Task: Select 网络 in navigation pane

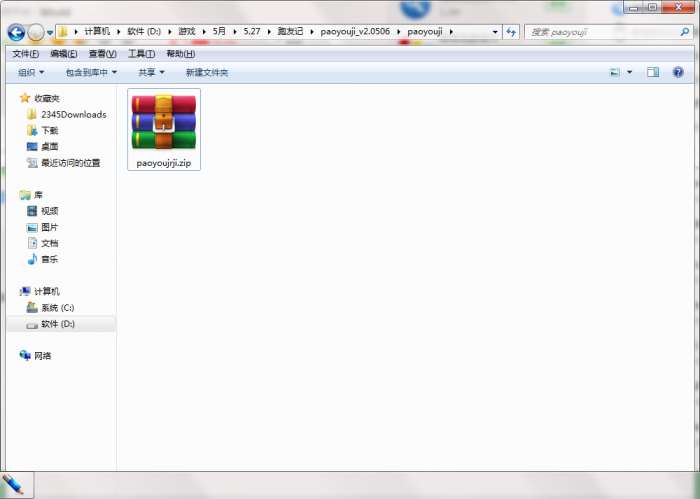Action: click(35, 356)
